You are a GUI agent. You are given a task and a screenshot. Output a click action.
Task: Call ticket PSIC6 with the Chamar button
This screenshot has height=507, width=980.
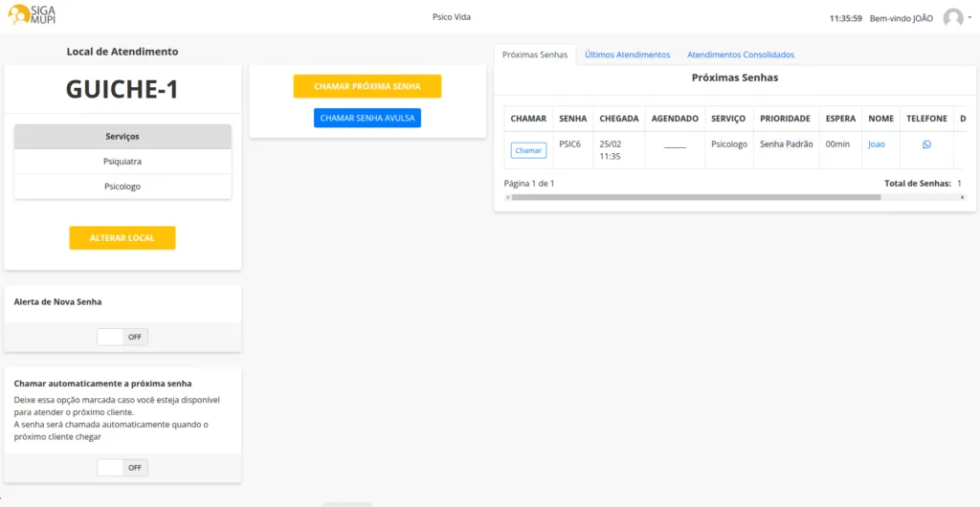[x=528, y=150]
